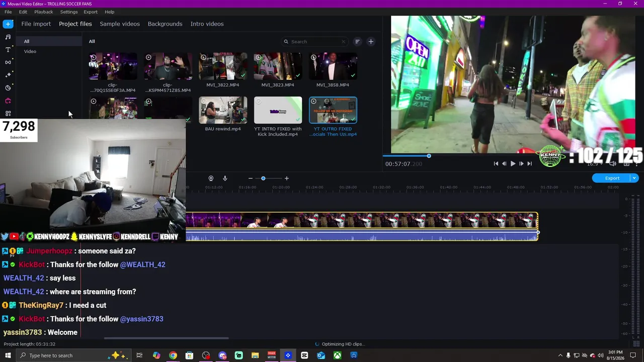Open the More tools grid icon

coord(8,114)
